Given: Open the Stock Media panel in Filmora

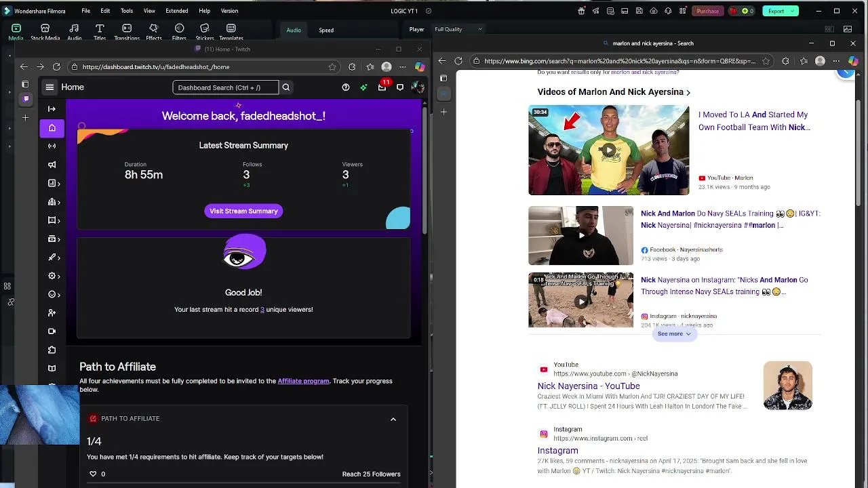Looking at the screenshot, I should coord(45,32).
